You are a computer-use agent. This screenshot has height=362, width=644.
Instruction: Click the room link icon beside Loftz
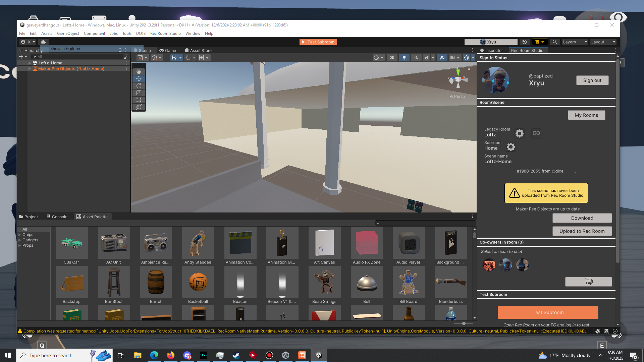tap(536, 133)
